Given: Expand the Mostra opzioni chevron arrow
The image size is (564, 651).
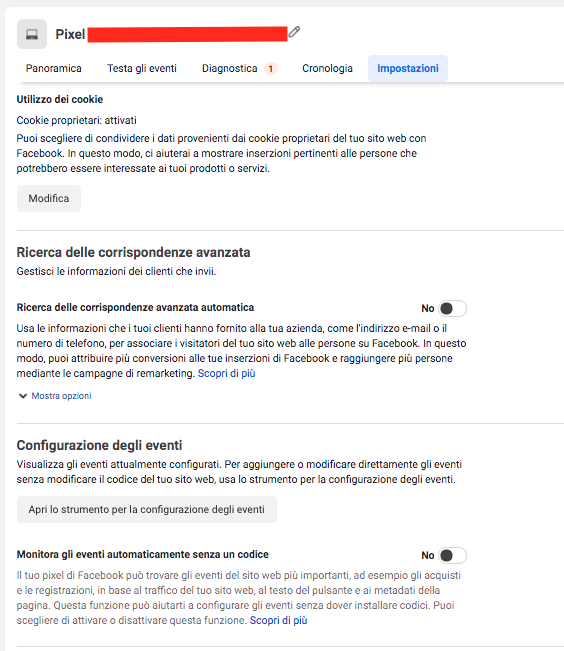Looking at the screenshot, I should (x=23, y=396).
